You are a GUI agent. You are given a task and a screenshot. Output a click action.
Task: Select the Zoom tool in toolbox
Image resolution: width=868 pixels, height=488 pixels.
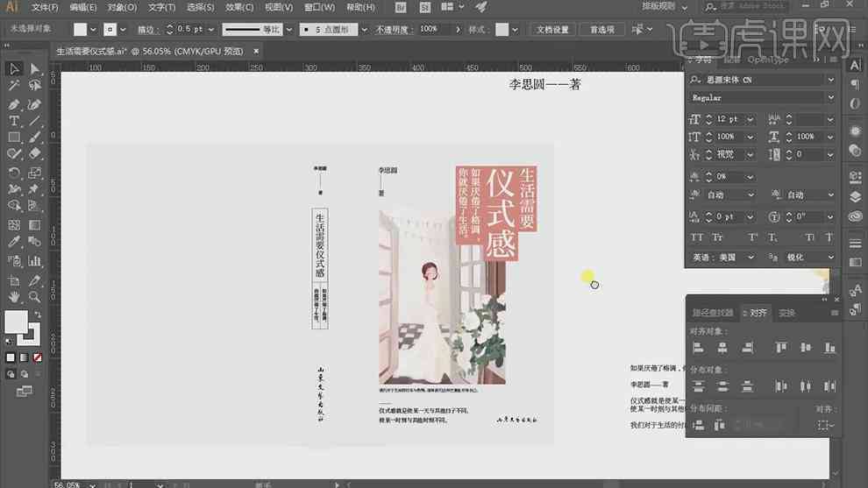pos(34,296)
